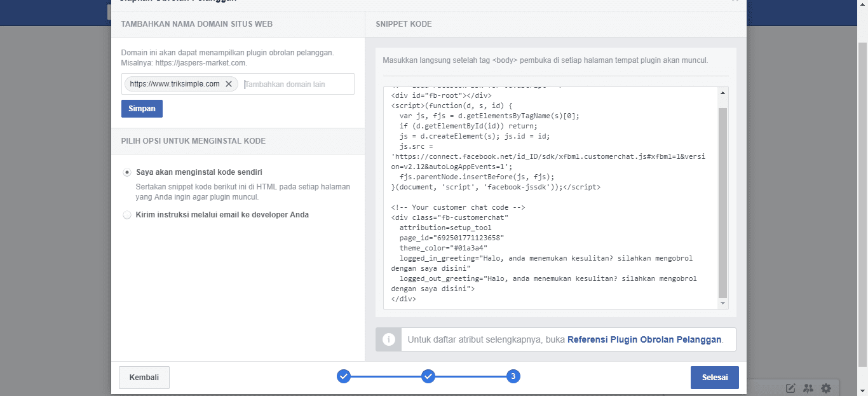The width and height of the screenshot is (868, 396).
Task: Click the TAMBAHKAN NAMA DOMAIN SITUS WEB heading
Action: click(x=197, y=24)
